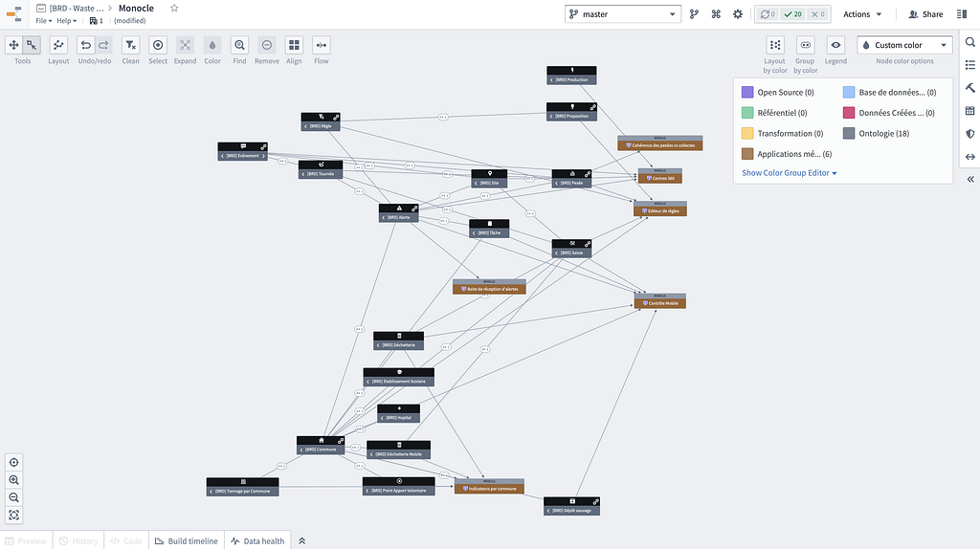Click the horizontal arrows icon in sidebar

click(x=970, y=157)
